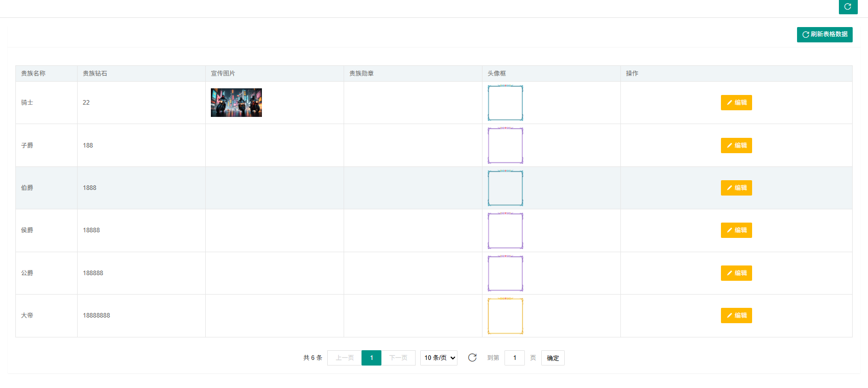Viewport: 868px width, 388px height.
Task: Open the 骑士 promotional image thumbnail
Action: tap(236, 103)
